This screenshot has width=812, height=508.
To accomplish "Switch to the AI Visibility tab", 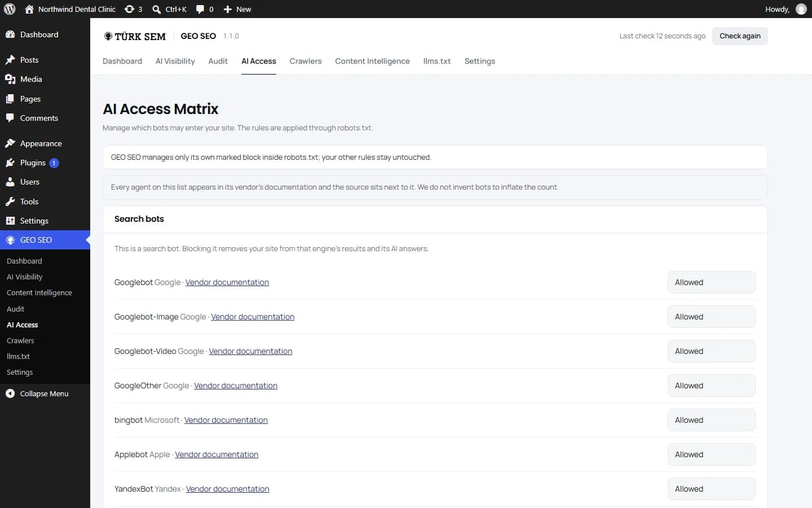I will (175, 61).
